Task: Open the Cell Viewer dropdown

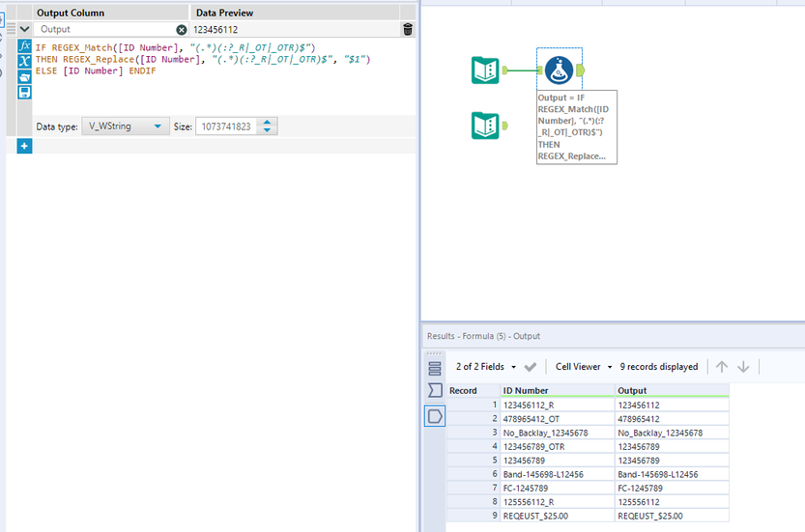Action: [x=584, y=367]
